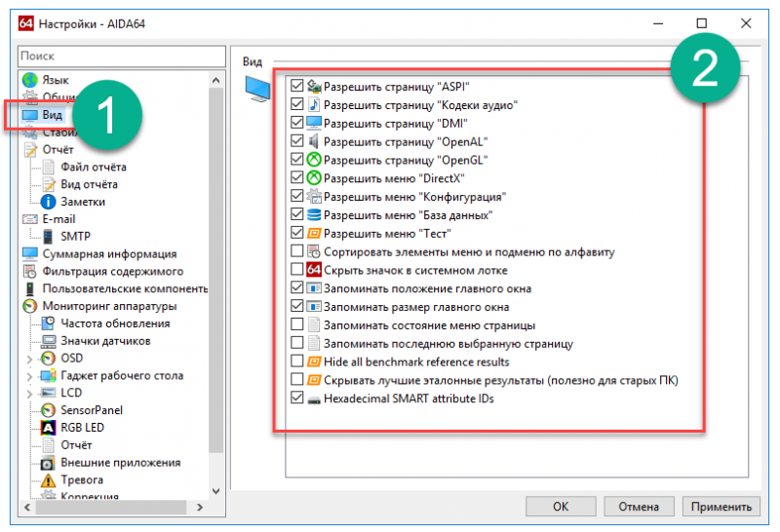
Task: Click the red 64 icon of Скрыть значок
Action: [314, 270]
